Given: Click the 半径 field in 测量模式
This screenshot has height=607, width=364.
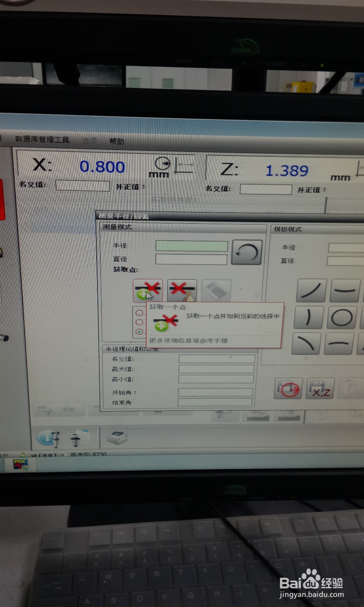Looking at the screenshot, I should point(191,246).
